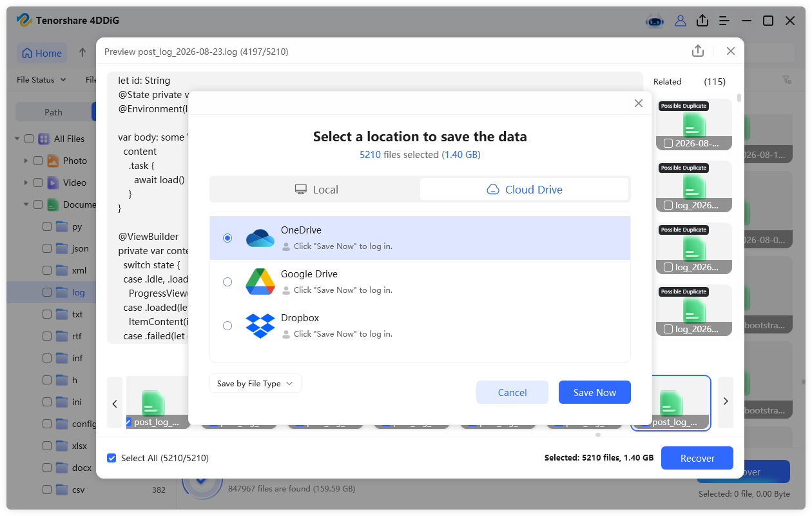Viewport: 812px width, 516px height.
Task: Collapse the Document tree node
Action: click(26, 204)
